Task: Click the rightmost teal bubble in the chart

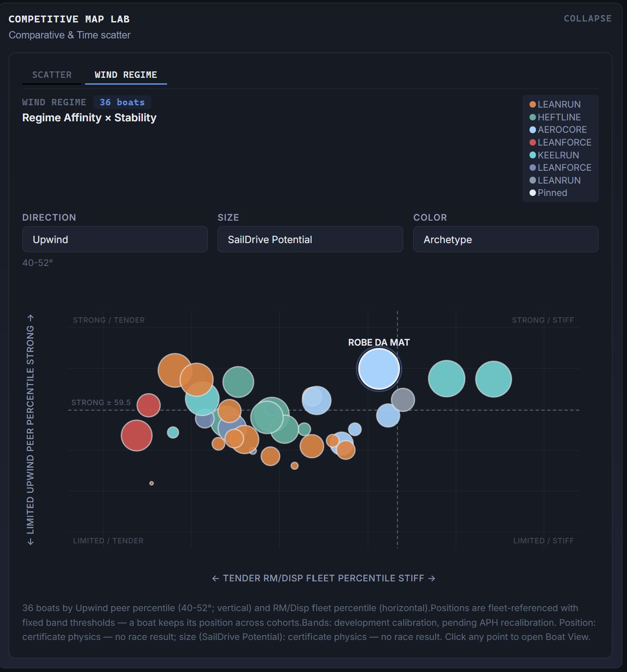Action: click(x=493, y=379)
